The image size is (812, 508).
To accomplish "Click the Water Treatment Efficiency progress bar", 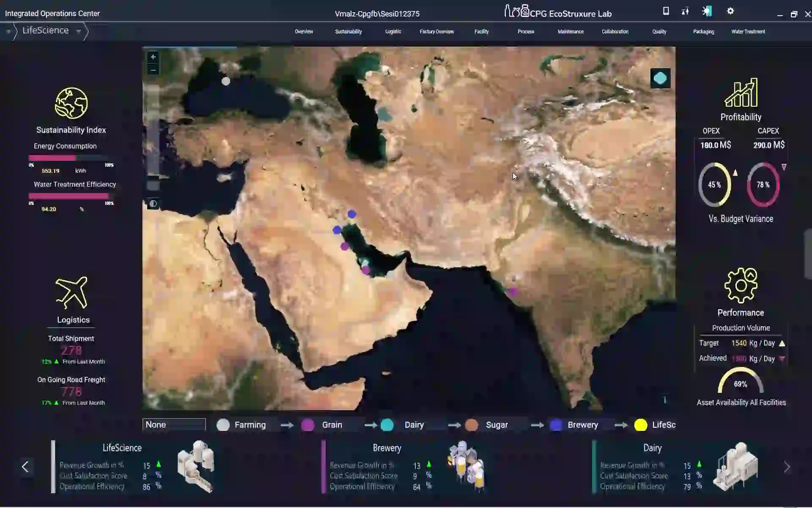I will (x=71, y=196).
